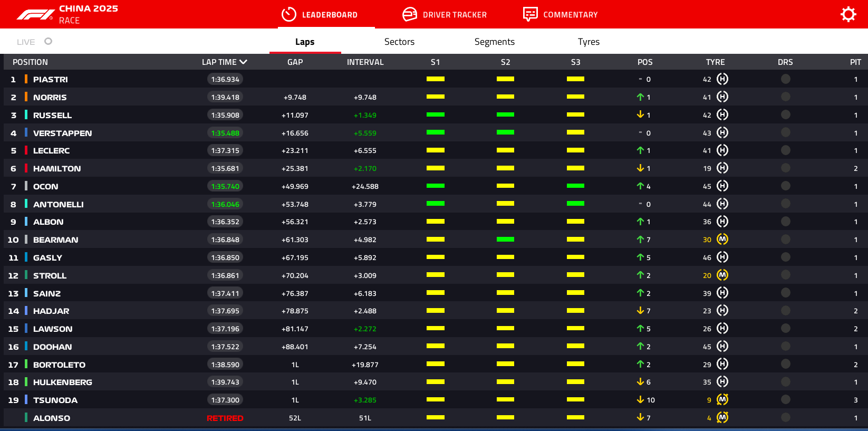
Task: Click Russell's yellow position-loss arrow
Action: point(640,115)
